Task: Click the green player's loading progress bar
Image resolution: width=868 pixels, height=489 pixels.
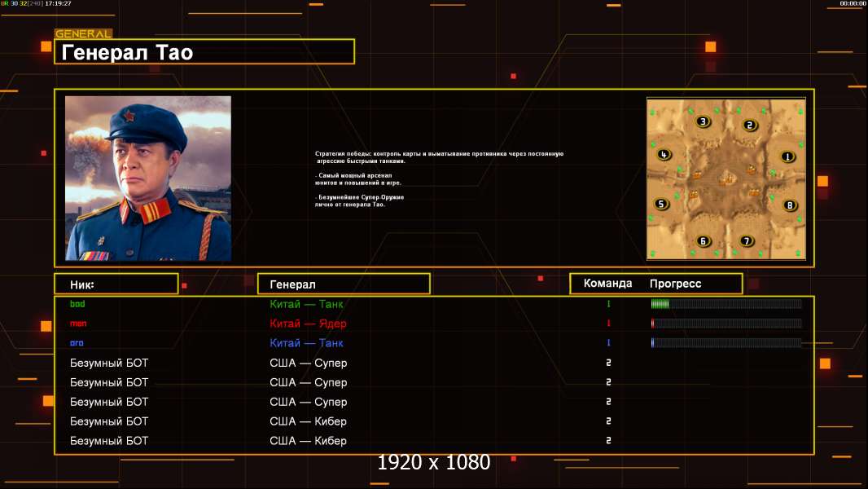Action: tap(726, 303)
